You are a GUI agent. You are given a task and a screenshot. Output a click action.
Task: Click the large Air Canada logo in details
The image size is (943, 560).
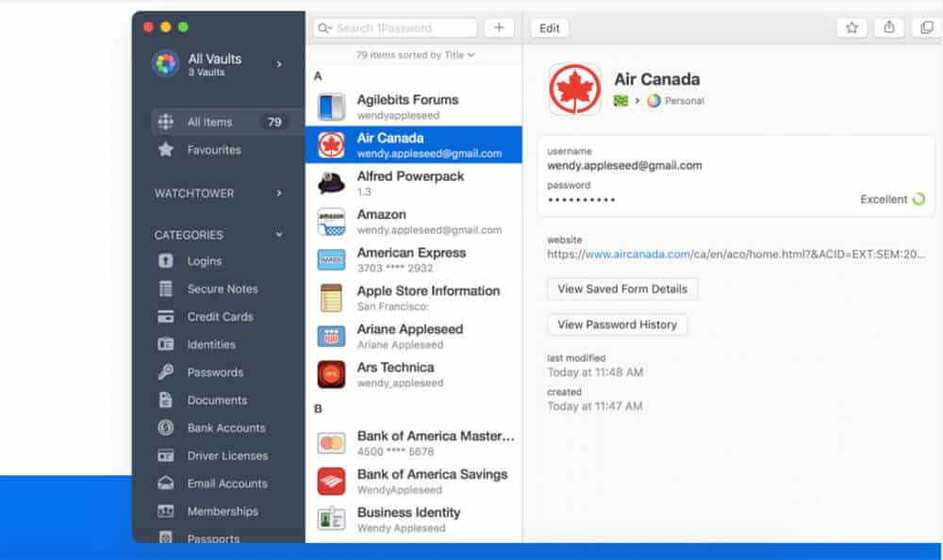click(574, 89)
